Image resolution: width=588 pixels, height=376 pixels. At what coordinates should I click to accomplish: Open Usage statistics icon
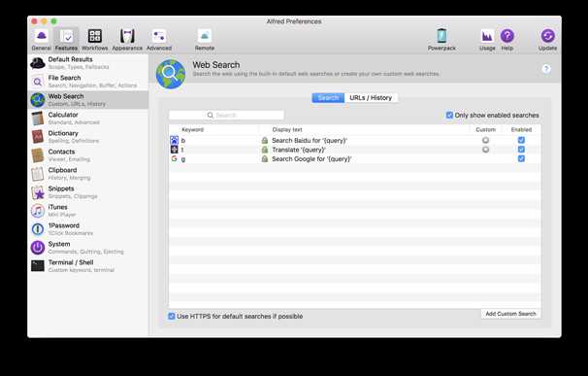tap(487, 40)
